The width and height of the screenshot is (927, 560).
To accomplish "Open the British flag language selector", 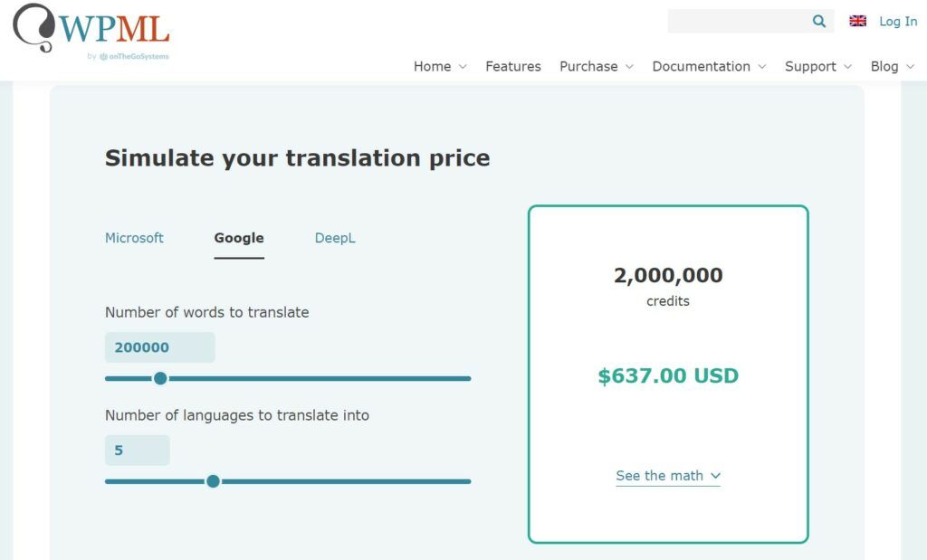I will pyautogui.click(x=857, y=20).
